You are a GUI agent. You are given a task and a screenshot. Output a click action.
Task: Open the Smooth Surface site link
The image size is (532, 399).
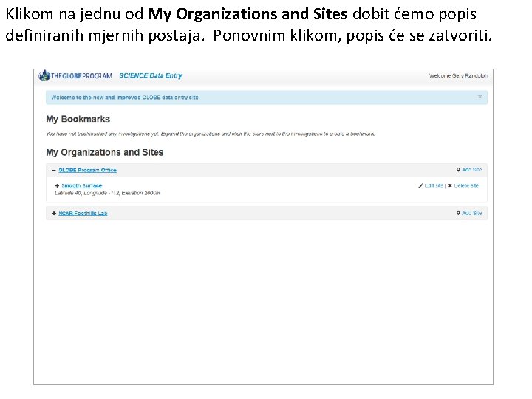[82, 185]
